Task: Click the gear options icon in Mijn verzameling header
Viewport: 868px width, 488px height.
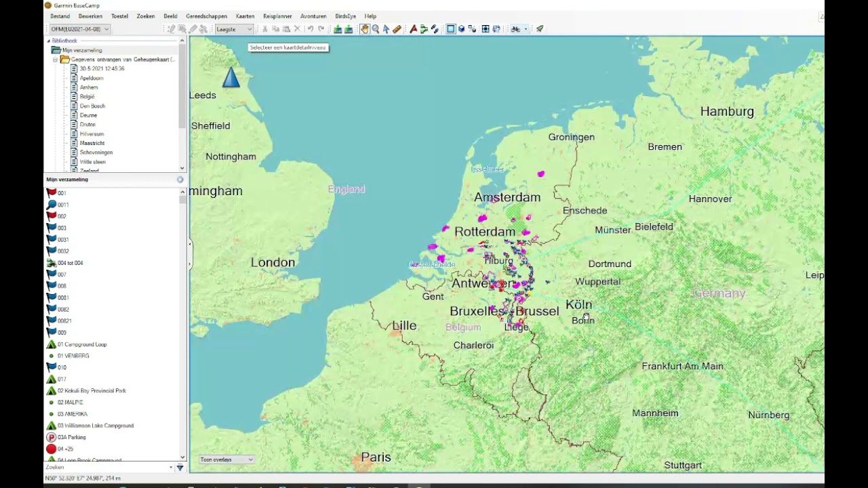Action: click(x=180, y=180)
